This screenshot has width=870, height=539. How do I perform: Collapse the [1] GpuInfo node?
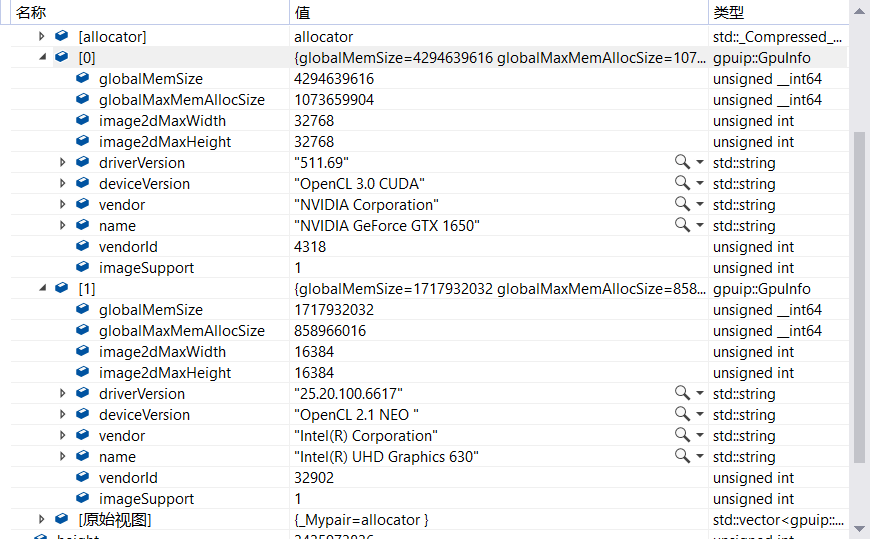pyautogui.click(x=42, y=288)
